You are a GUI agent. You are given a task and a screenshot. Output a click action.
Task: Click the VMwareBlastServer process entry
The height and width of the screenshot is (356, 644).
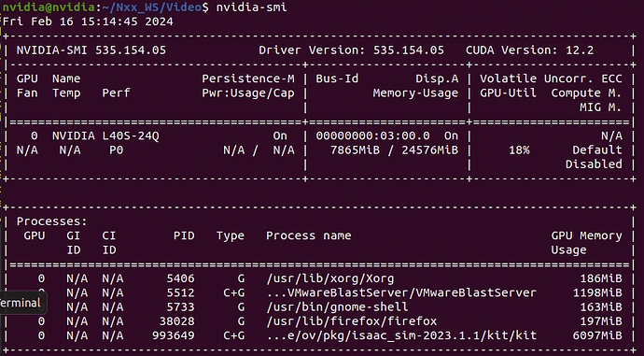pos(400,292)
